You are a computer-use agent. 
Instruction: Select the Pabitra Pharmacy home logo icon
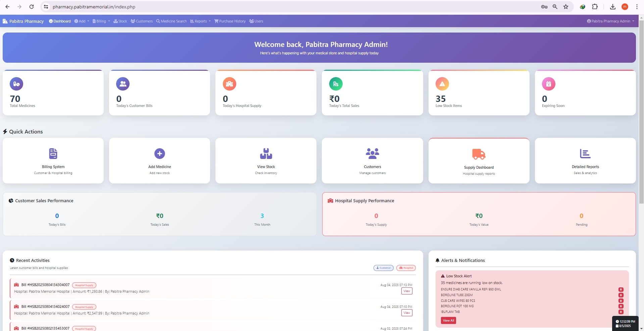coord(5,21)
